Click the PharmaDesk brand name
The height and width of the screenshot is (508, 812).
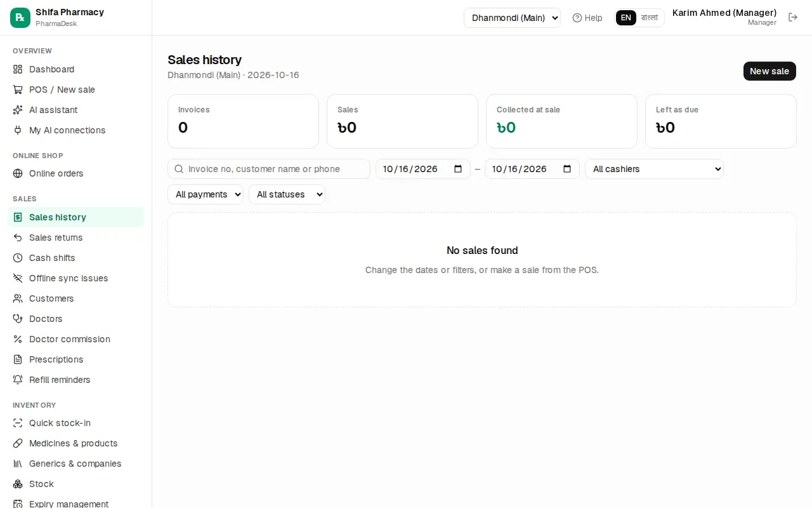point(56,23)
